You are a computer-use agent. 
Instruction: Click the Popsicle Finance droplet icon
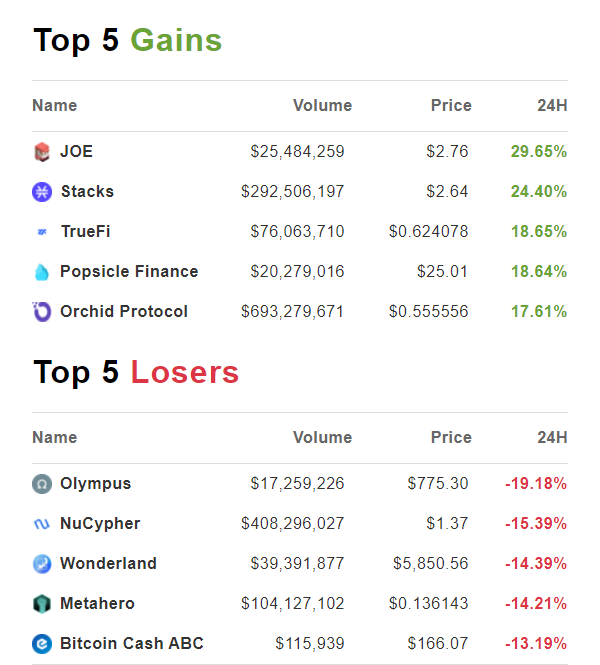[x=41, y=272]
